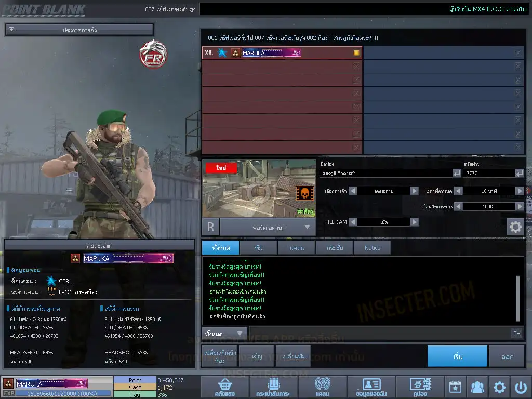
Task: Toggle KILL CAM with right arrow
Action: (414, 222)
